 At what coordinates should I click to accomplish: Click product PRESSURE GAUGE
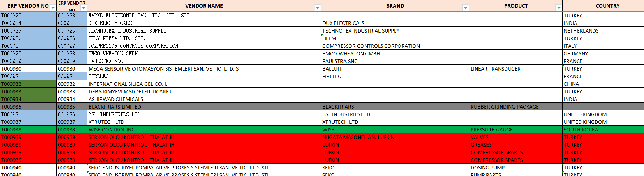pos(516,130)
